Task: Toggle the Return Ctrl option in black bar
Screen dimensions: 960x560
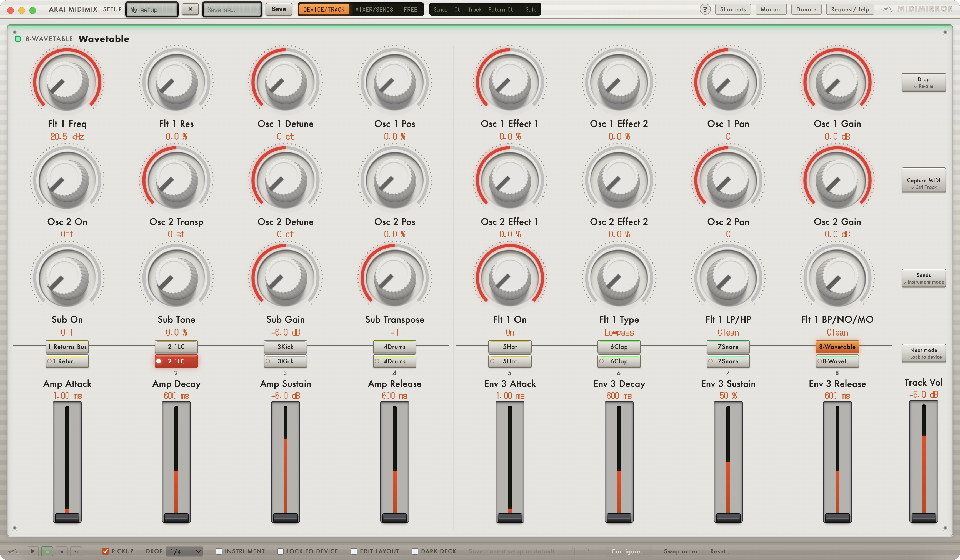Action: click(x=503, y=9)
